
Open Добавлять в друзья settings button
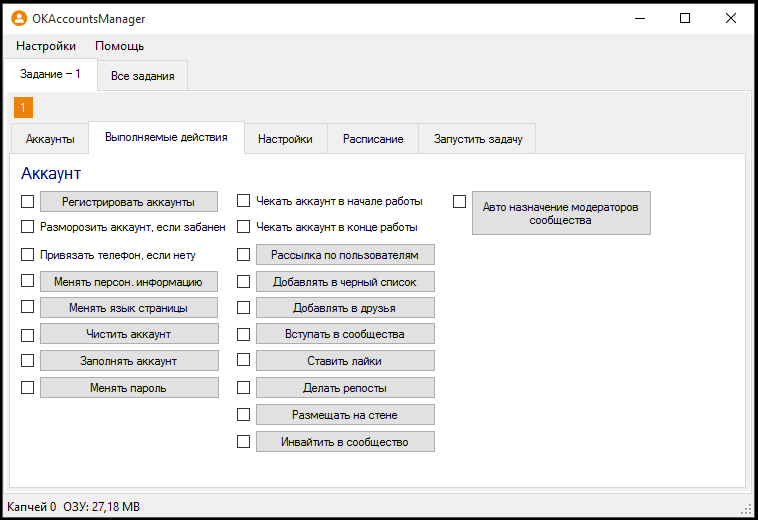tap(345, 308)
